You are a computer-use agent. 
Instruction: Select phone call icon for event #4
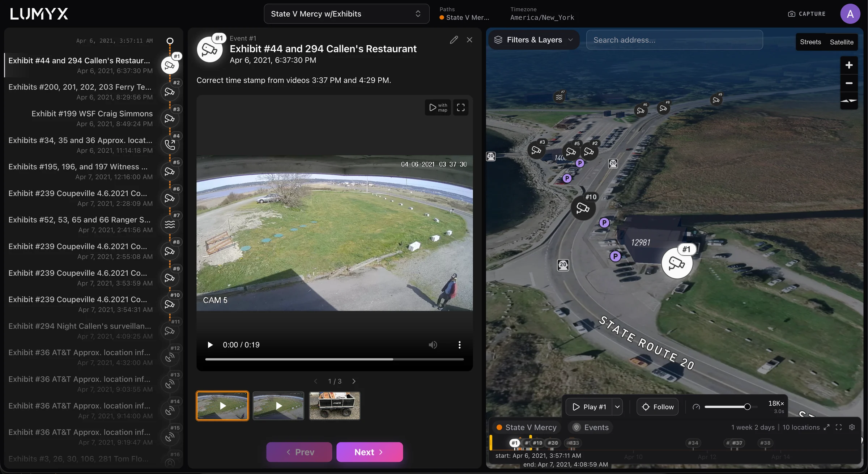click(x=170, y=145)
